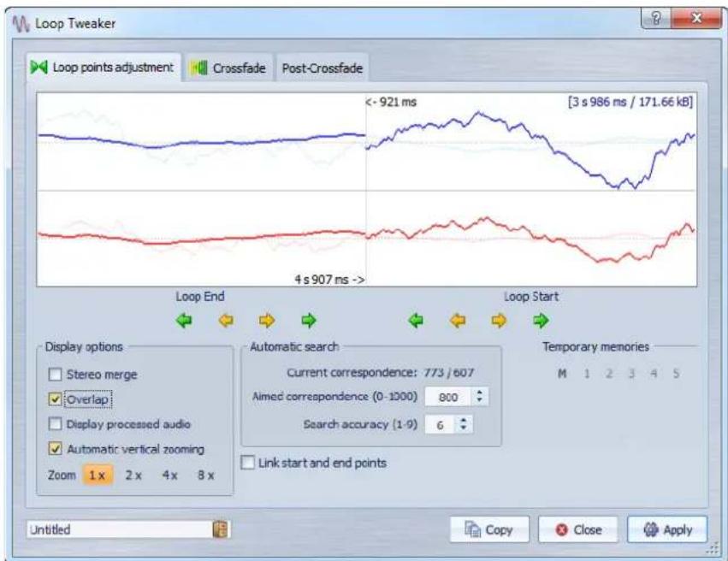Select temporary memory 3
Viewport: 728px width, 561px height.
click(631, 374)
